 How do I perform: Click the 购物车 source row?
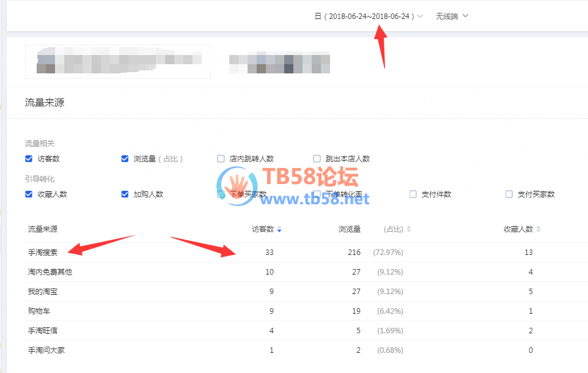coord(39,311)
